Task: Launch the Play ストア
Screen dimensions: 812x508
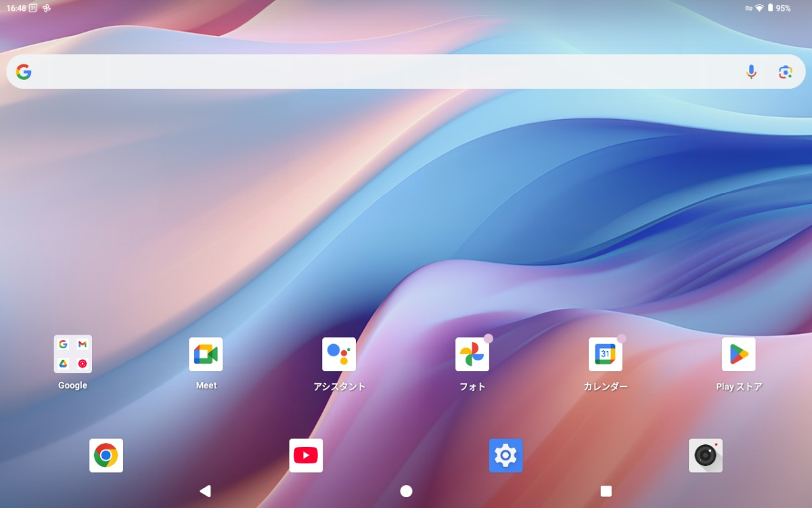Action: (739, 354)
